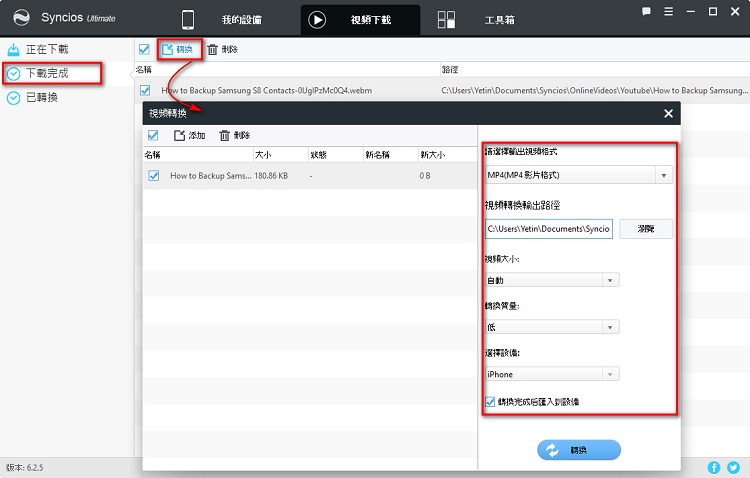Click the phone device icon
Viewport: 750px width, 478px height.
coord(188,20)
